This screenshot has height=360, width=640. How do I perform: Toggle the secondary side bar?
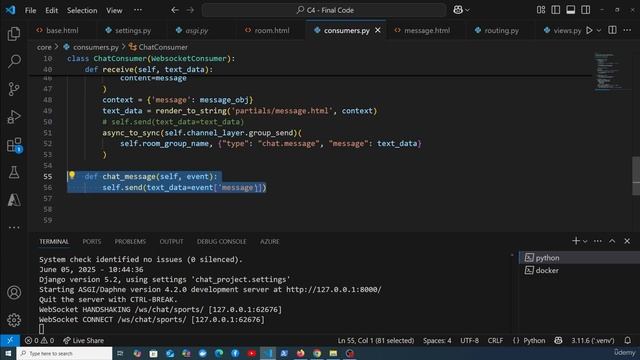585,10
